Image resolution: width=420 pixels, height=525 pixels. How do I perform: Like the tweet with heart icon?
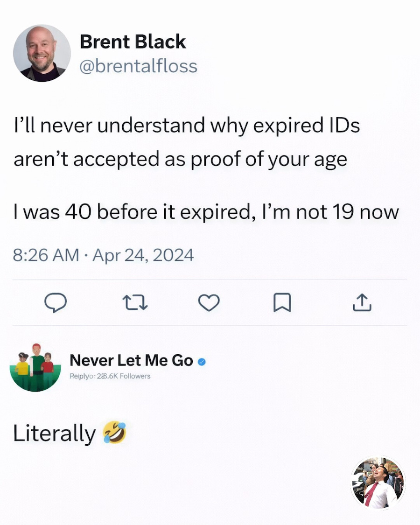pyautogui.click(x=209, y=303)
